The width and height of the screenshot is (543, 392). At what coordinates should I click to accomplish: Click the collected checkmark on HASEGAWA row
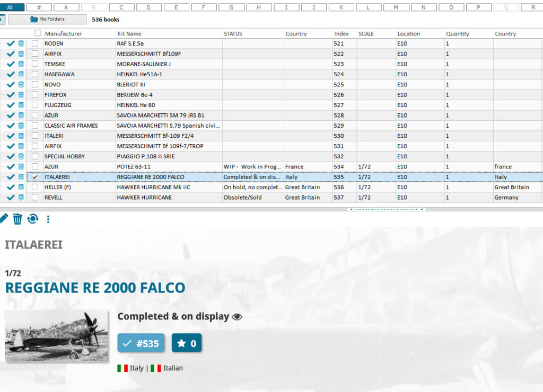11,74
